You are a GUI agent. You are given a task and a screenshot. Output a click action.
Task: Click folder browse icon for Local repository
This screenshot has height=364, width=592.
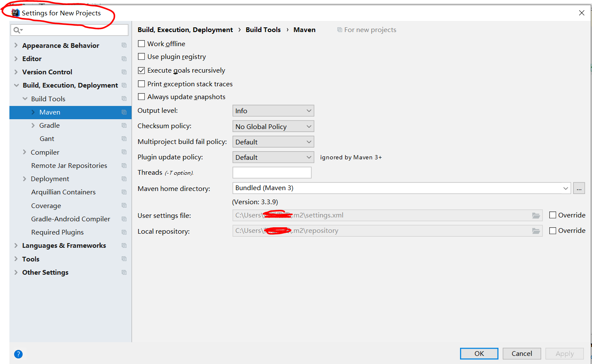tap(536, 231)
